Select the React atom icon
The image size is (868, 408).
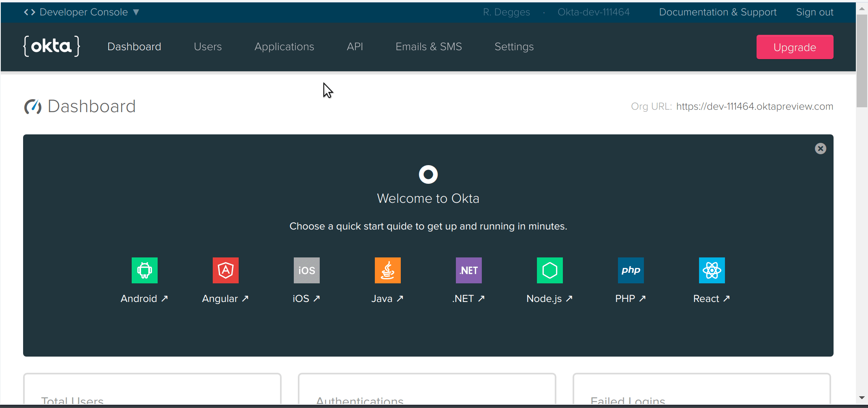712,270
